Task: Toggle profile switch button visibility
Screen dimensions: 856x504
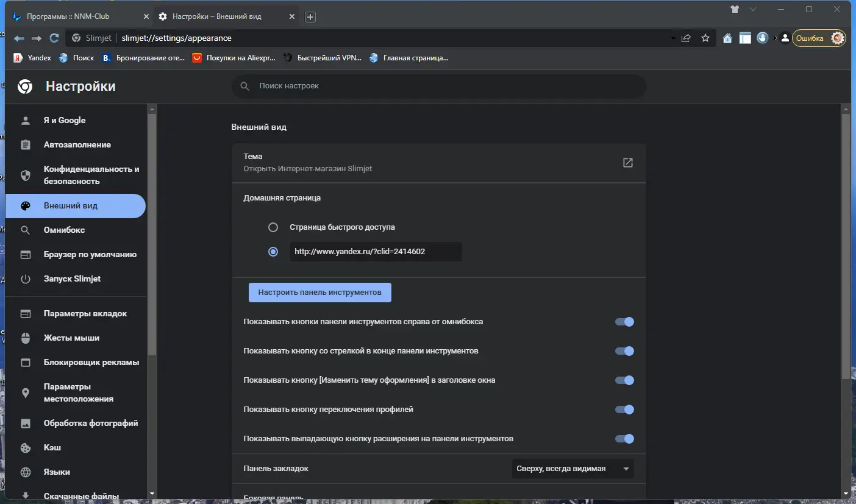Action: point(624,410)
